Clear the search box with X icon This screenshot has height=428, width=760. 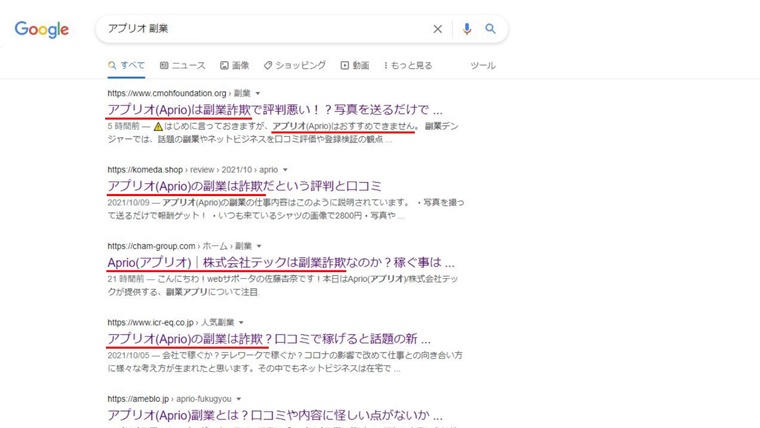tap(438, 29)
